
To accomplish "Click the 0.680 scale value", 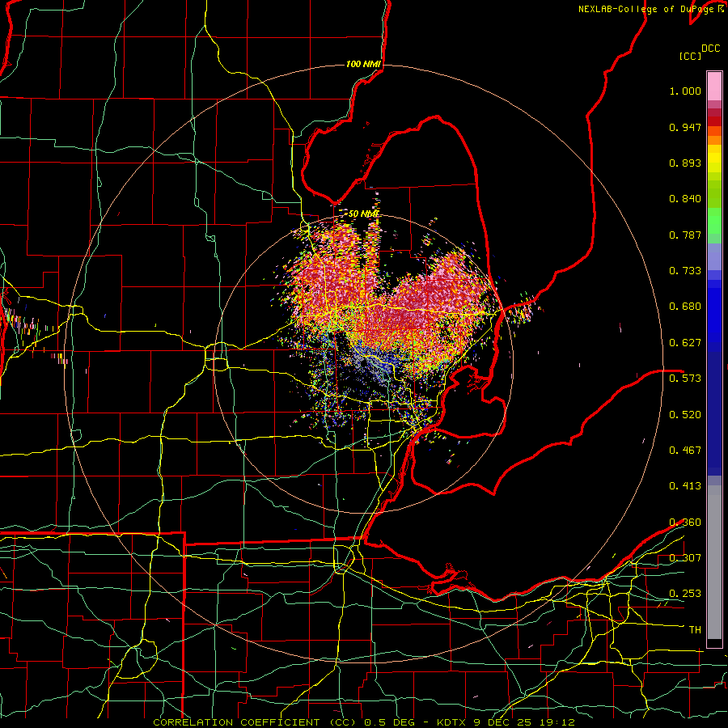I will (685, 307).
